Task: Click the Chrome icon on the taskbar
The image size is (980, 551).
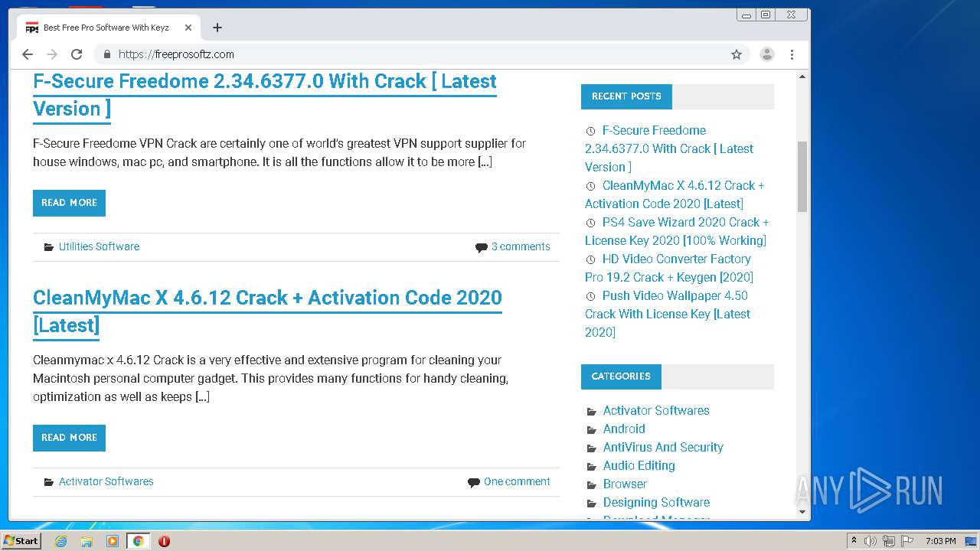Action: [x=138, y=541]
